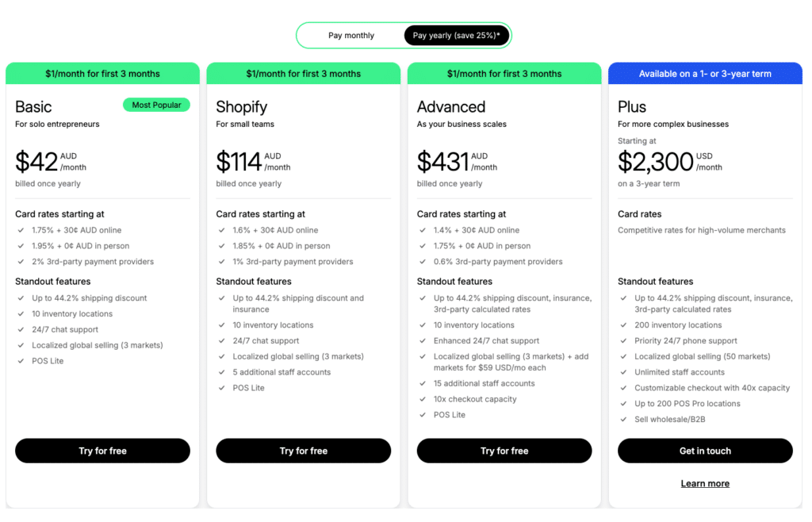812x522 pixels.
Task: Toggle the checkmark beside "Enhanced 24/7 chat support"
Action: click(x=421, y=340)
